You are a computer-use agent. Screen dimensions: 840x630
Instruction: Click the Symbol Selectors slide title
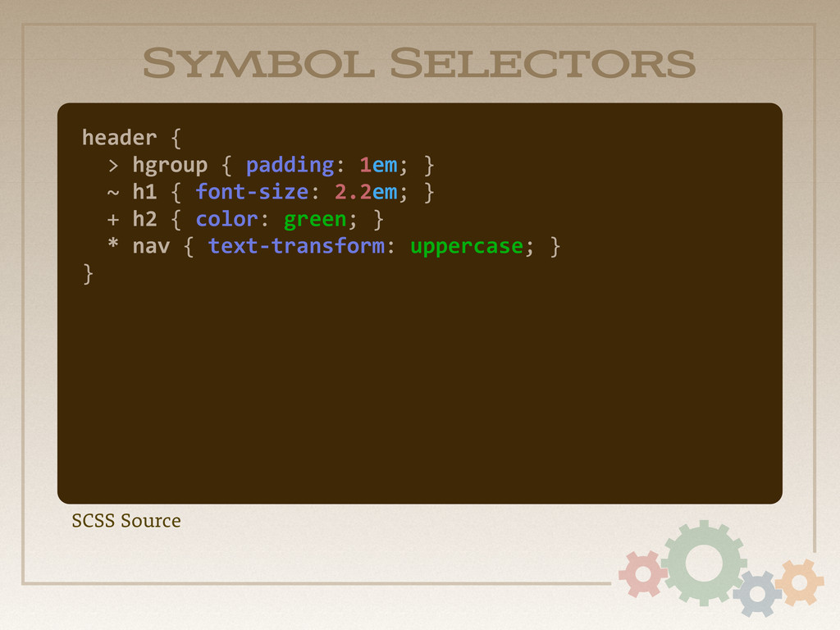click(419, 63)
